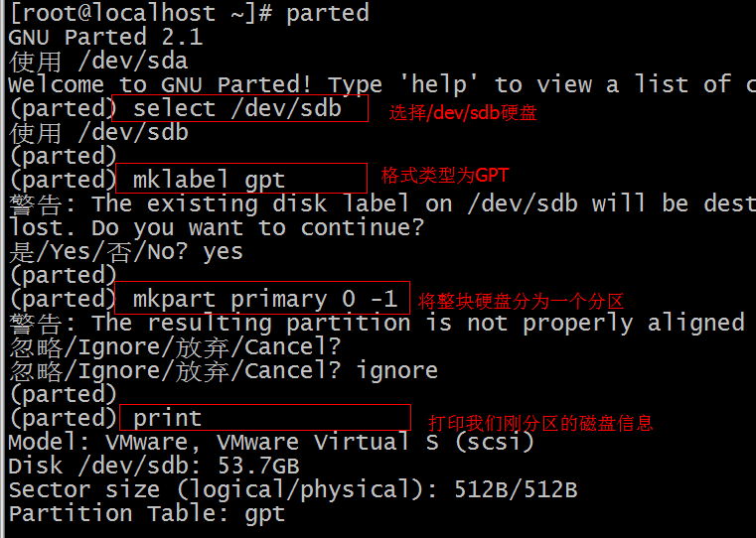Image resolution: width=756 pixels, height=538 pixels.
Task: Click the 'not properly aligned' warning line
Action: [x=378, y=323]
